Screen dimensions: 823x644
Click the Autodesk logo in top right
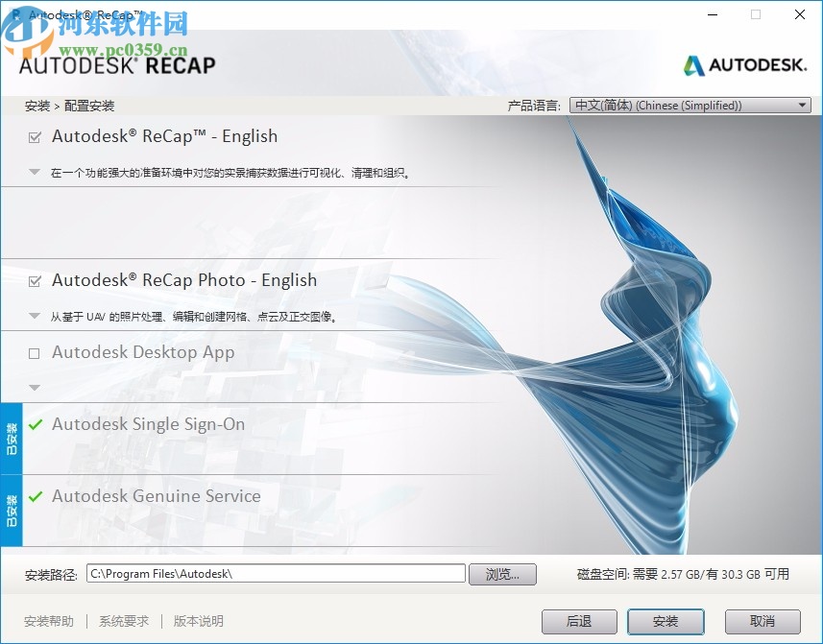coord(745,67)
